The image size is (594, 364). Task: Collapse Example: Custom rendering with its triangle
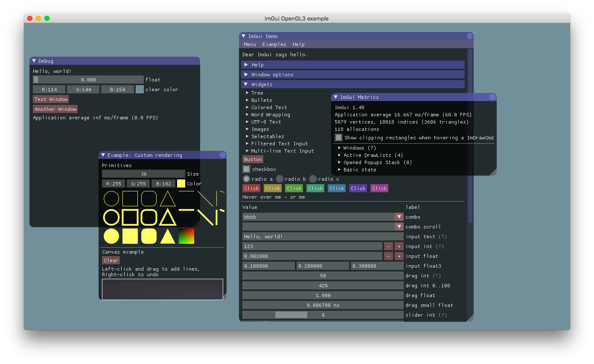tap(103, 155)
